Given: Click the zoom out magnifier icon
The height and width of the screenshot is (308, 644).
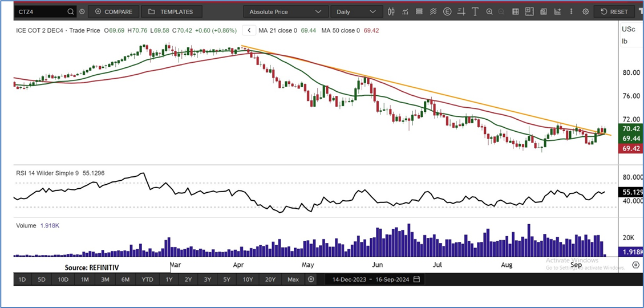Looking at the screenshot, I should pyautogui.click(x=501, y=12).
